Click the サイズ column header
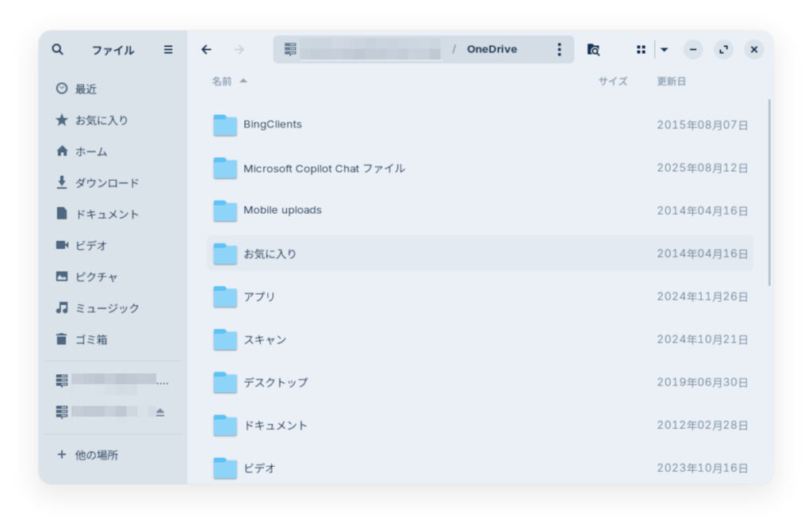The width and height of the screenshot is (812, 531). (x=612, y=81)
